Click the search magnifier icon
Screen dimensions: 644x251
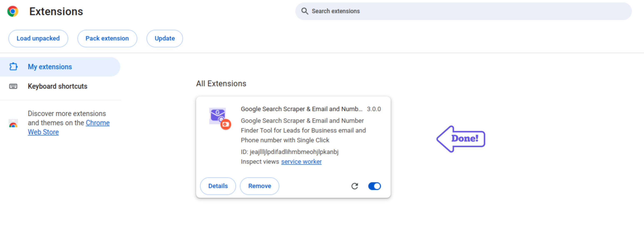pyautogui.click(x=305, y=11)
